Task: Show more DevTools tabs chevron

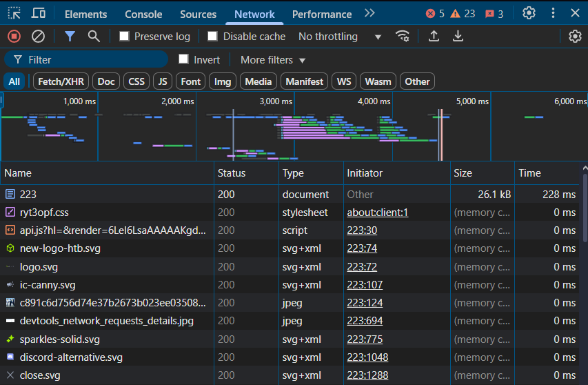Action: coord(370,13)
